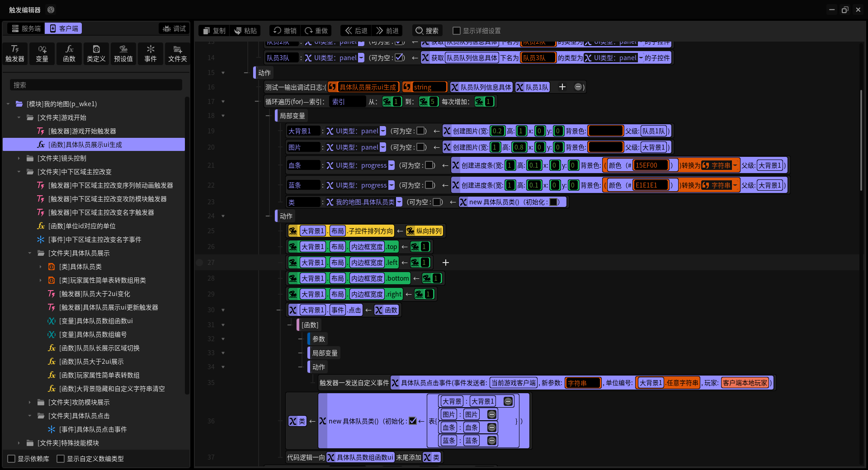
Task: Open the 事件 tool
Action: point(151,53)
